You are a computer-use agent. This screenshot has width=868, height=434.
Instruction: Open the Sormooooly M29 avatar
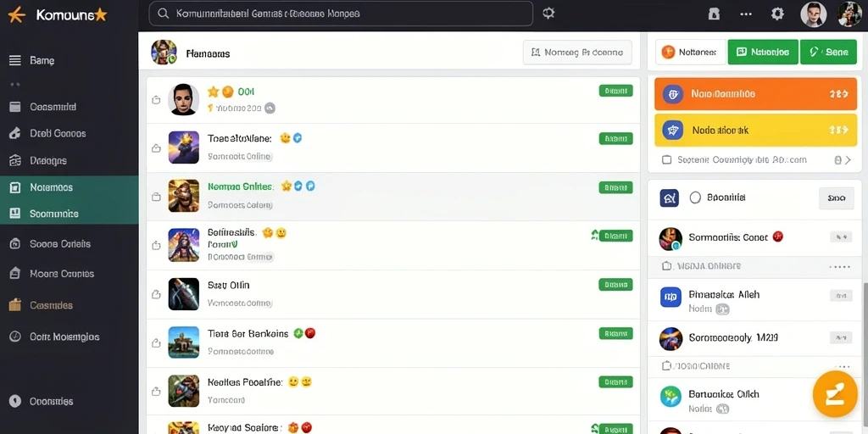(670, 339)
